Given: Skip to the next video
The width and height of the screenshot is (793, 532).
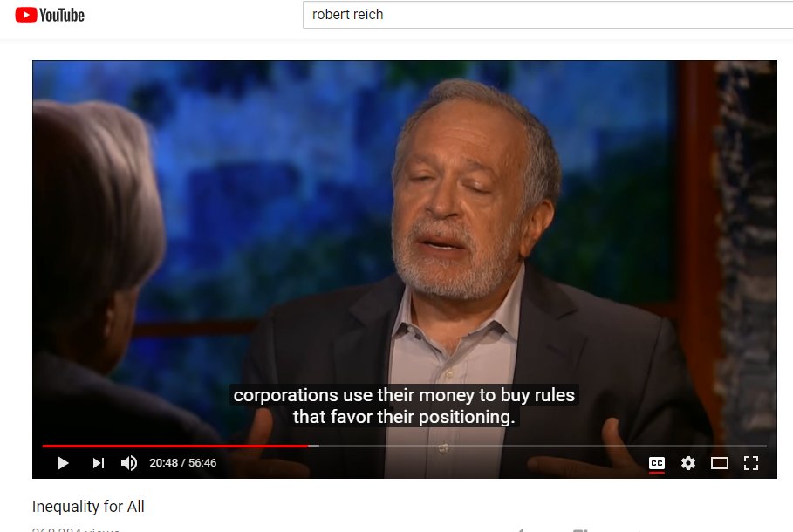Looking at the screenshot, I should [99, 463].
